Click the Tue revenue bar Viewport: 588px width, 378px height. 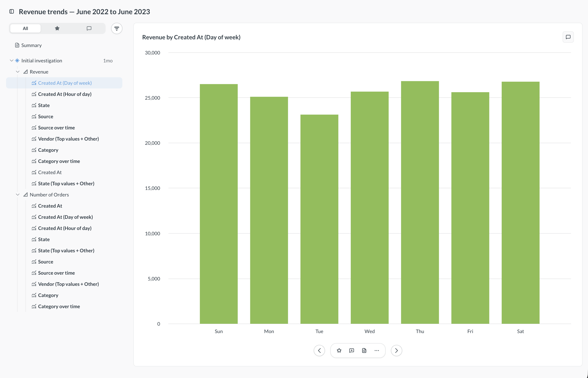[319, 219]
